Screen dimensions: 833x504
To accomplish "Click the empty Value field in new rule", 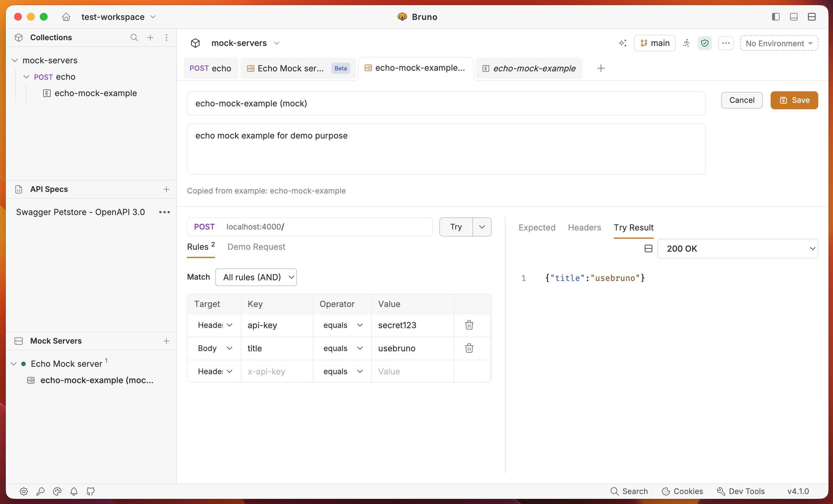I will click(x=413, y=372).
